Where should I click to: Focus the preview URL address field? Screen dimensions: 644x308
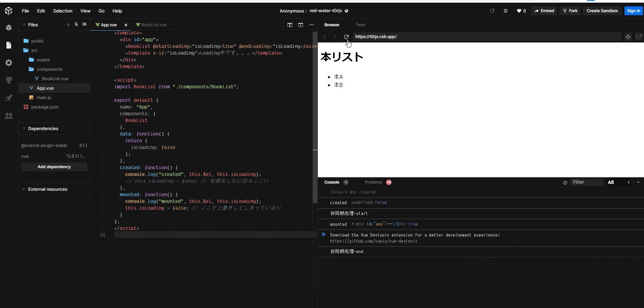(x=487, y=37)
